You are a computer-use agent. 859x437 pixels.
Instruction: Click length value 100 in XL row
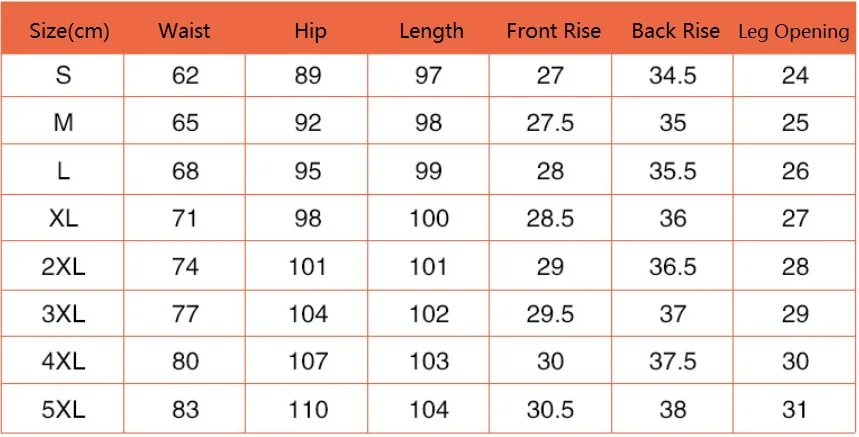click(x=429, y=219)
